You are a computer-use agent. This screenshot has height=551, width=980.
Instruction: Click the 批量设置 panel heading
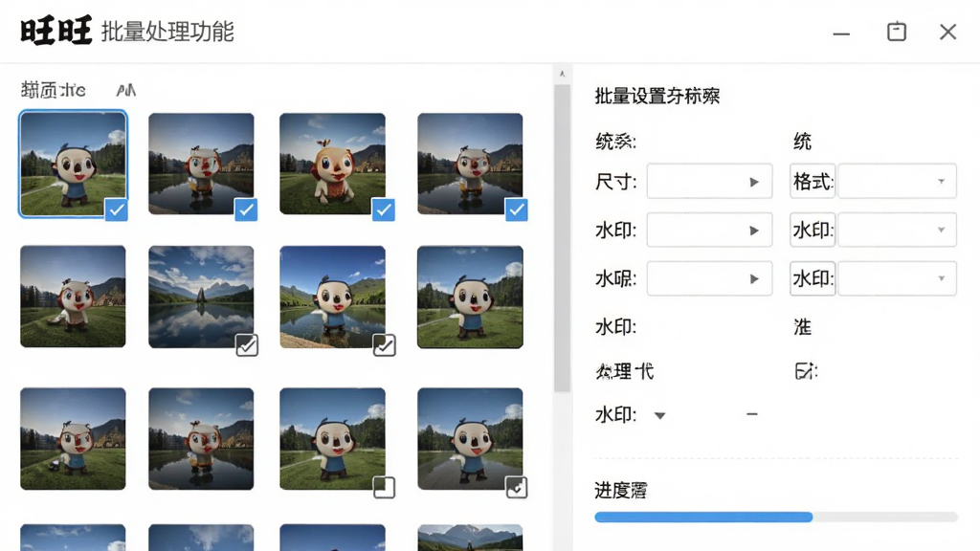coord(657,96)
